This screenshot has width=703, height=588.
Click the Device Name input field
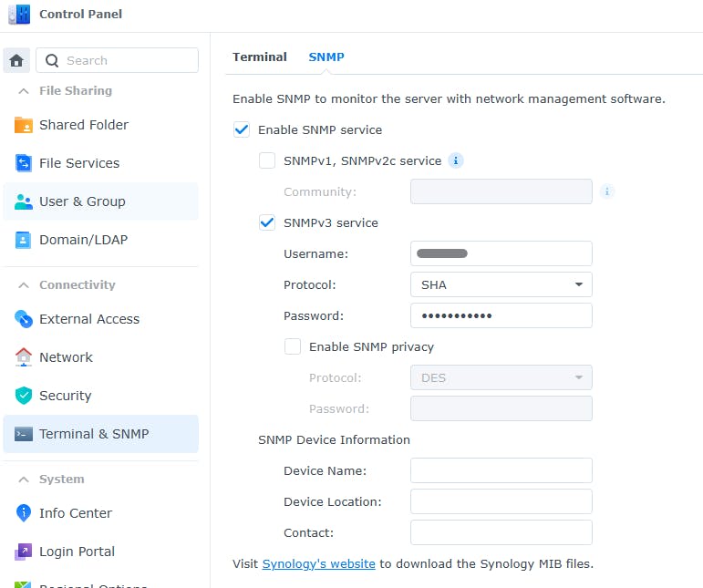501,470
